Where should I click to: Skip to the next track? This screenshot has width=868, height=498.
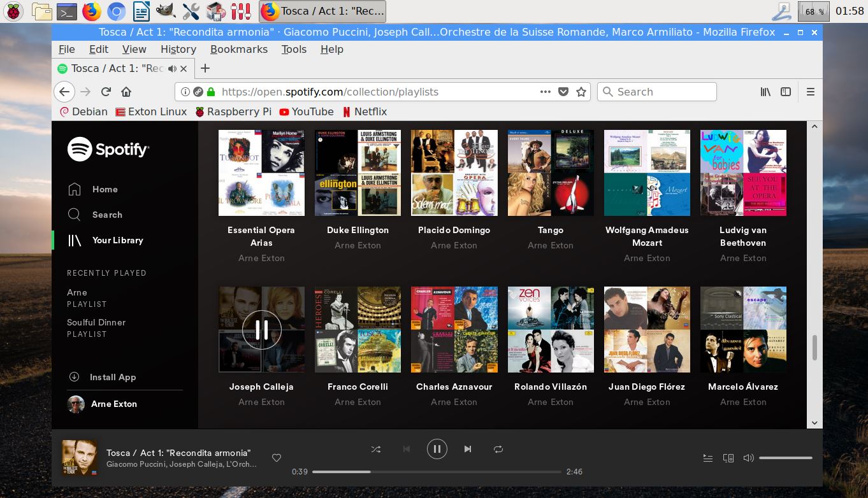coord(468,449)
